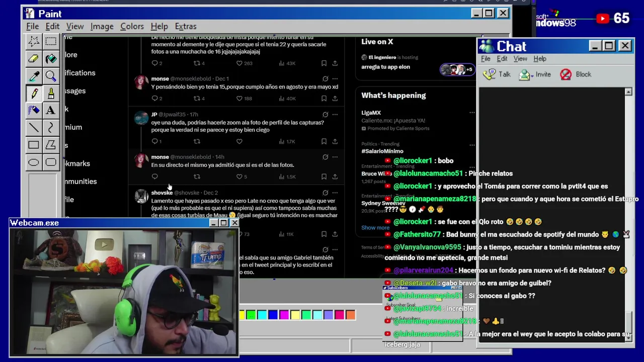Image resolution: width=644 pixels, height=362 pixels.
Task: Click the webcam video feed in Webcam.exe
Action: pos(124,292)
